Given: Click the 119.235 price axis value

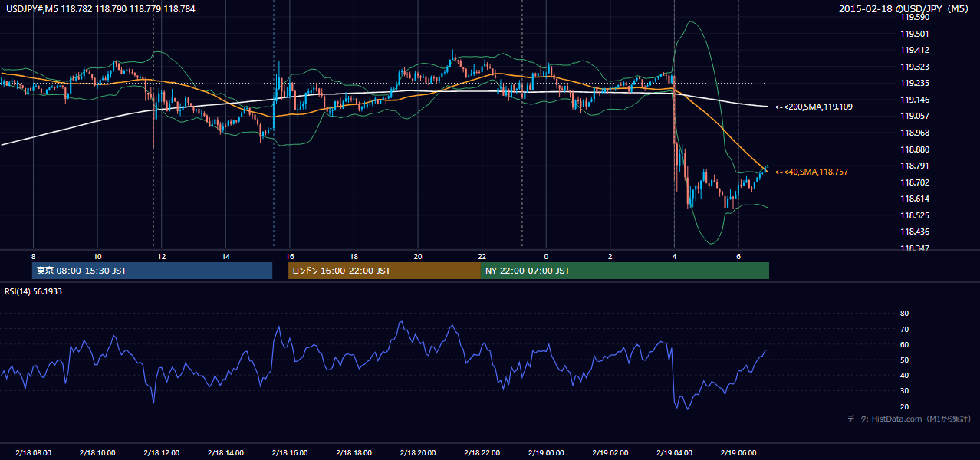Looking at the screenshot, I should click(x=916, y=84).
